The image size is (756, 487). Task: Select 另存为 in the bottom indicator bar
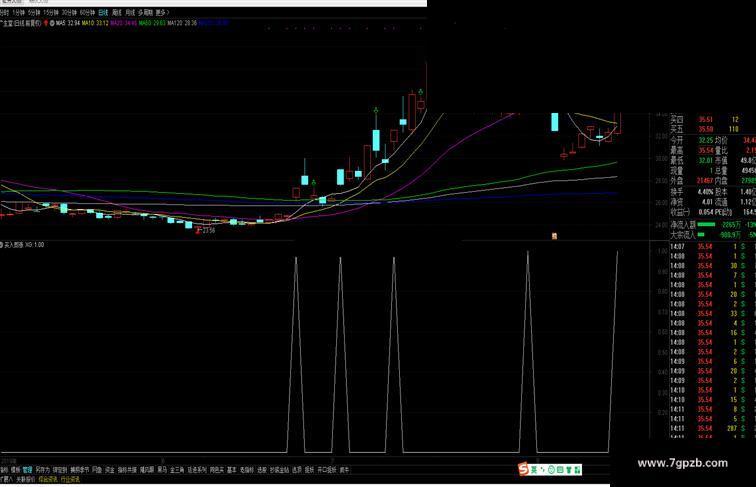[42, 470]
